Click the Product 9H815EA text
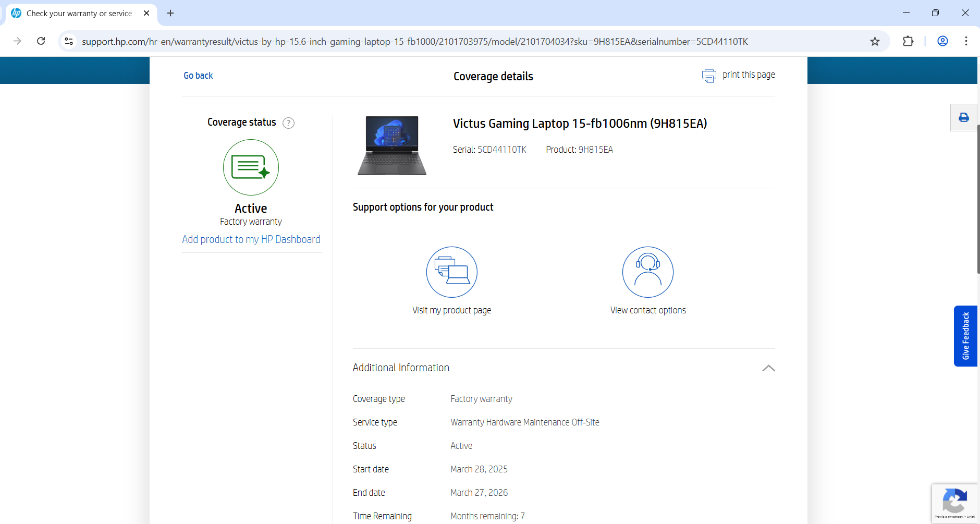This screenshot has width=980, height=524. 580,150
